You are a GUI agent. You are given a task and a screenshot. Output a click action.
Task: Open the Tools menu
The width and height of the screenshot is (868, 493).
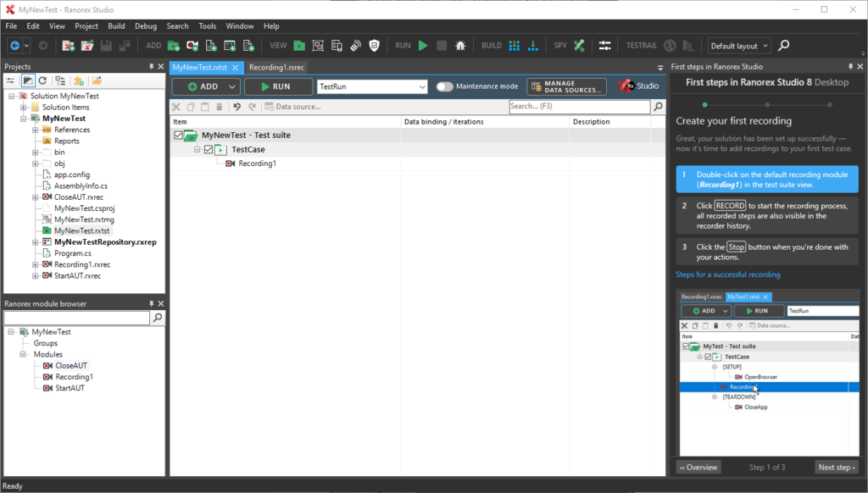(x=207, y=26)
